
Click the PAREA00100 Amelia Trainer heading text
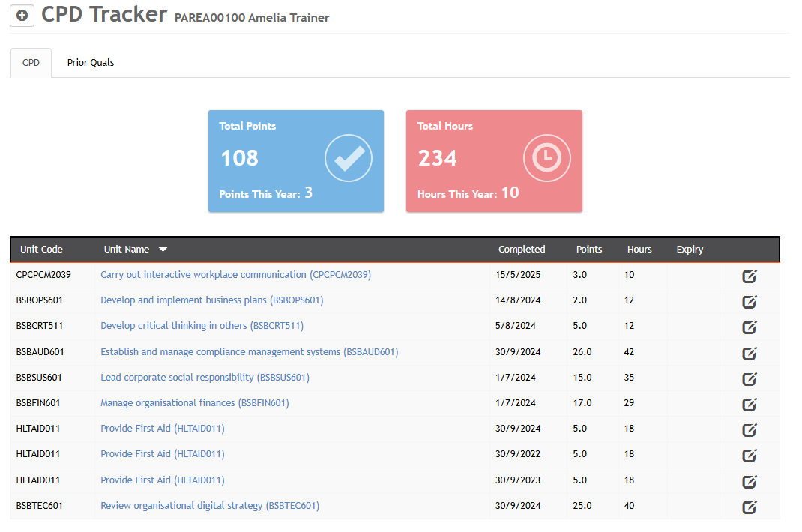[x=252, y=18]
